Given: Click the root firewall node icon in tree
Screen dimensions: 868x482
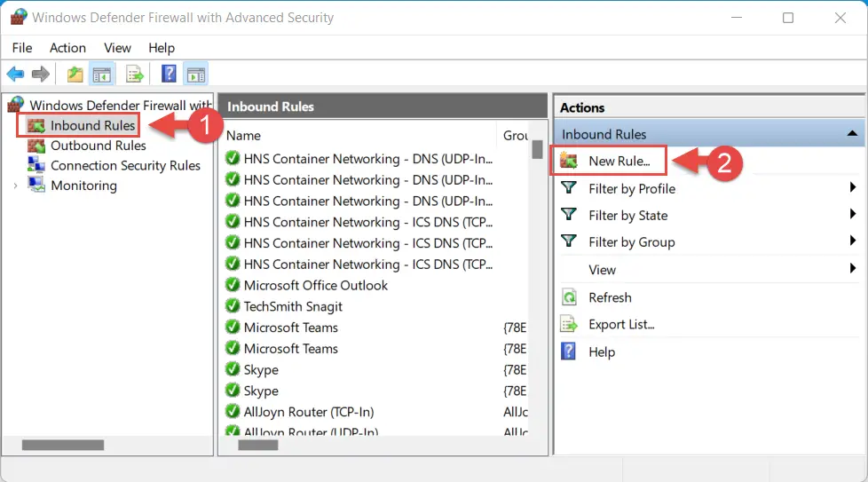Looking at the screenshot, I should point(15,104).
